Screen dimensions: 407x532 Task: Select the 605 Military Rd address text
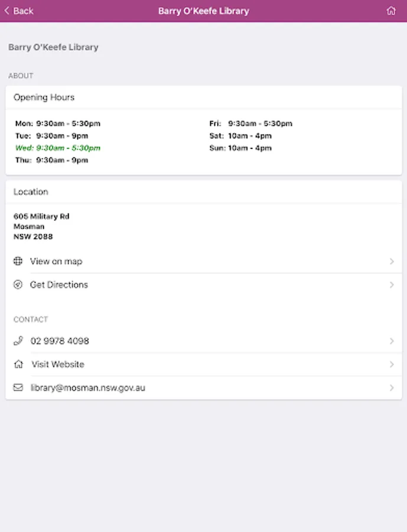coord(41,217)
